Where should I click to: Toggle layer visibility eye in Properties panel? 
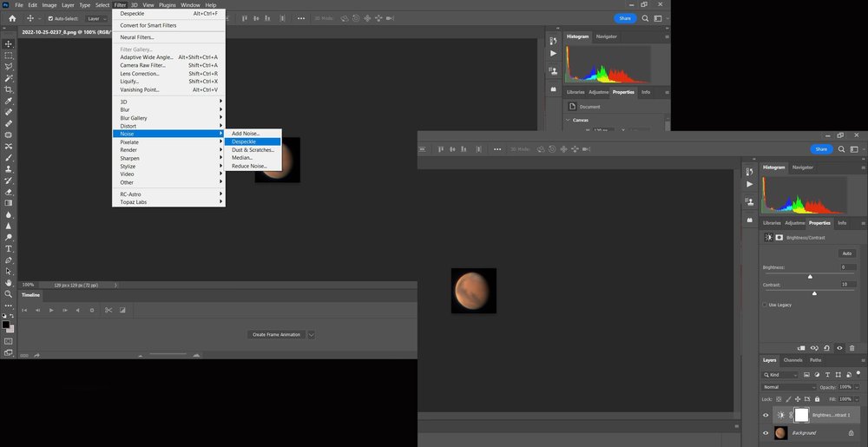839,348
